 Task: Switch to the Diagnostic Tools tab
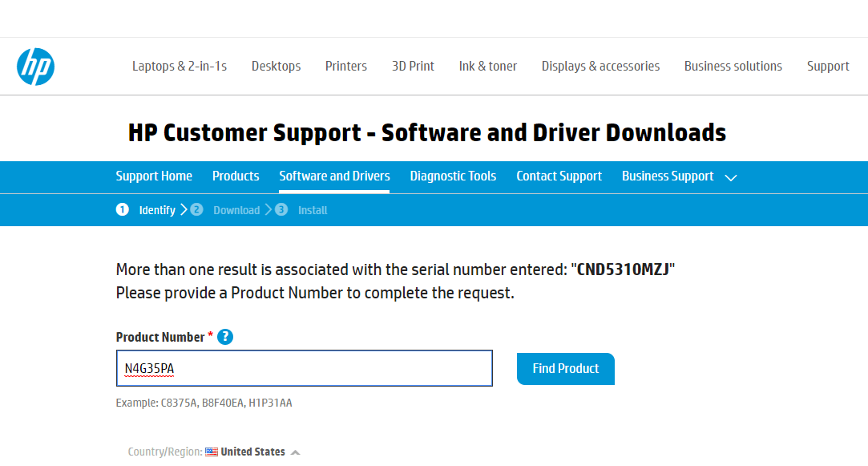click(x=453, y=176)
